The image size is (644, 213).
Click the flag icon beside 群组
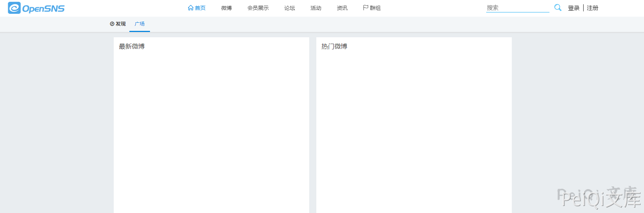tap(365, 8)
